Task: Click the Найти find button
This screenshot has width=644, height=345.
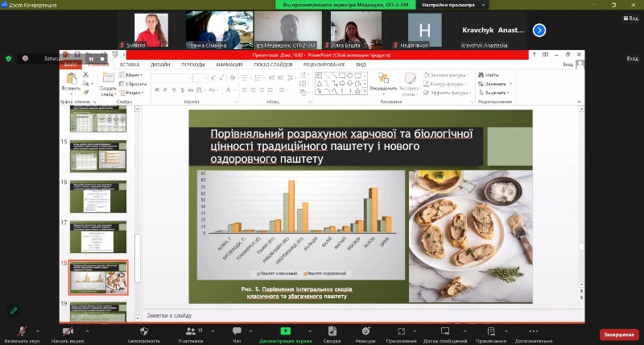Action: [489, 75]
